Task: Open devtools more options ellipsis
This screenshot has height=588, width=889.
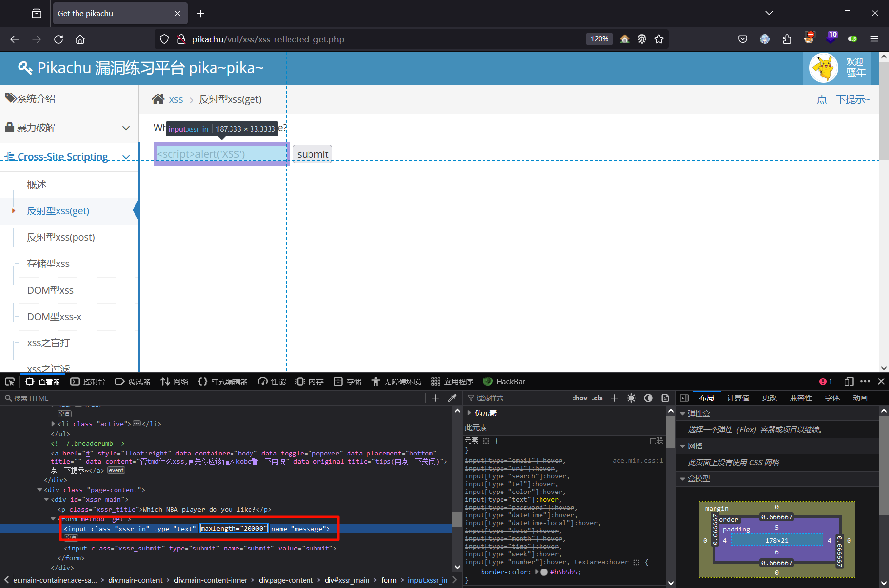Action: 865,381
